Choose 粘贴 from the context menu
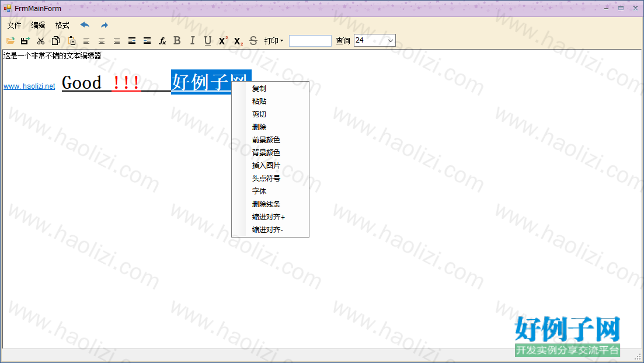644x363 pixels. [x=270, y=101]
